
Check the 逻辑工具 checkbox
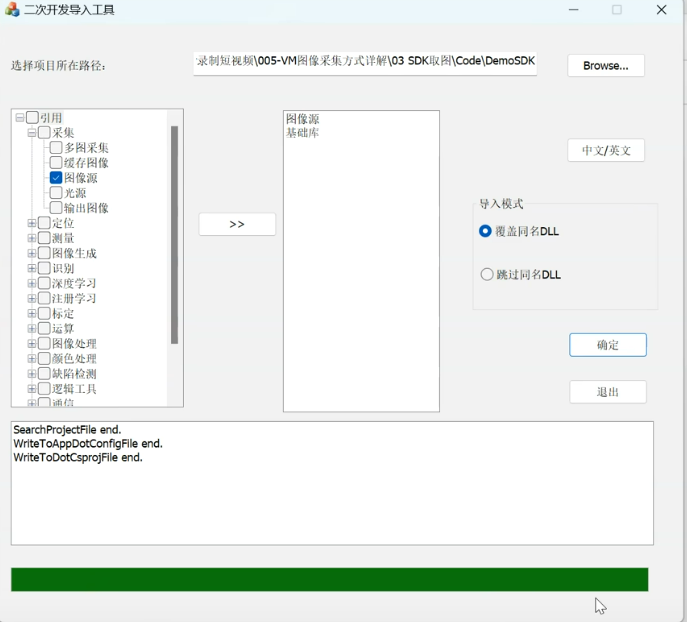point(44,389)
